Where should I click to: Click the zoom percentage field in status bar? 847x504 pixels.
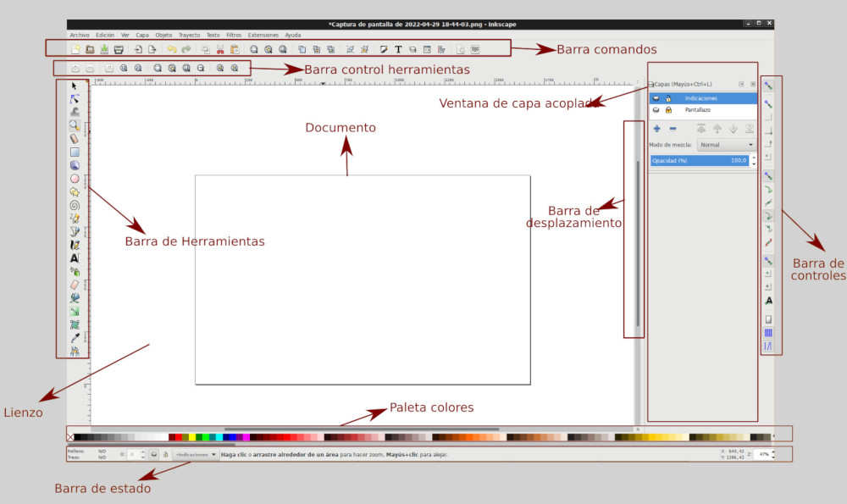coord(762,455)
